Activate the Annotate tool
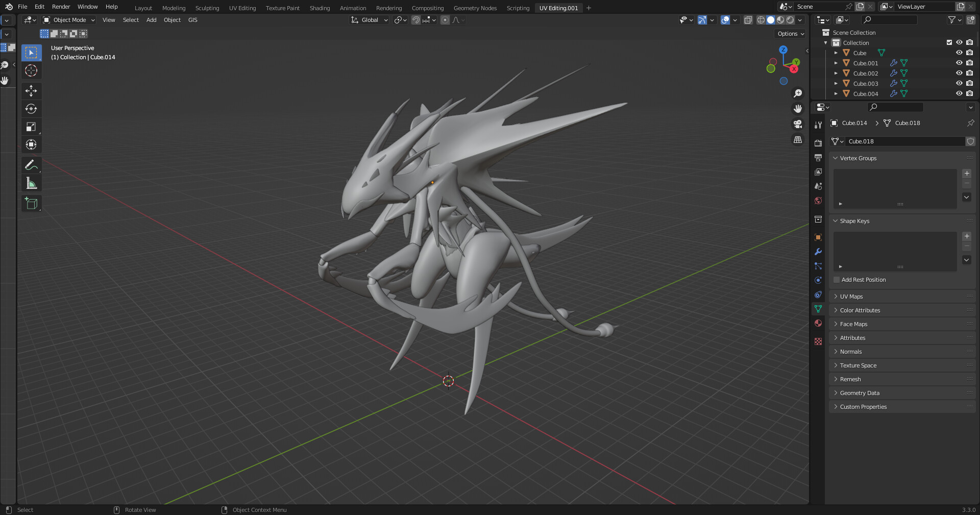The image size is (980, 515). pos(31,164)
